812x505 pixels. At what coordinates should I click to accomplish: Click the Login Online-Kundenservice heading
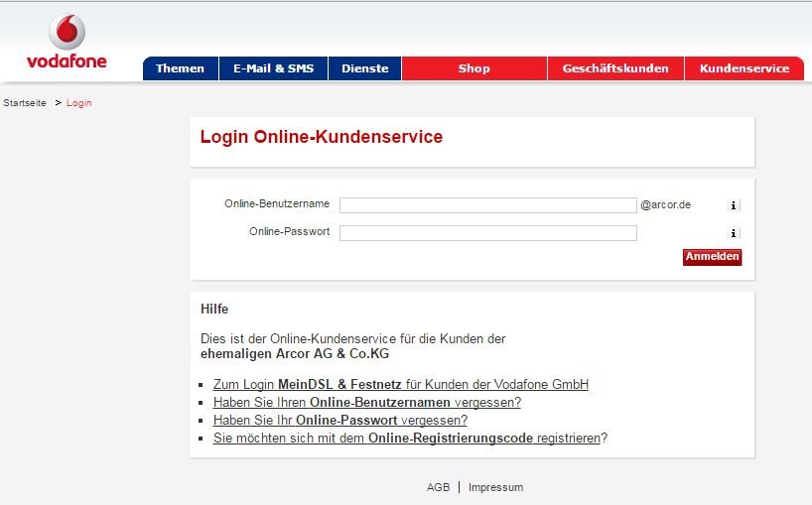(322, 137)
